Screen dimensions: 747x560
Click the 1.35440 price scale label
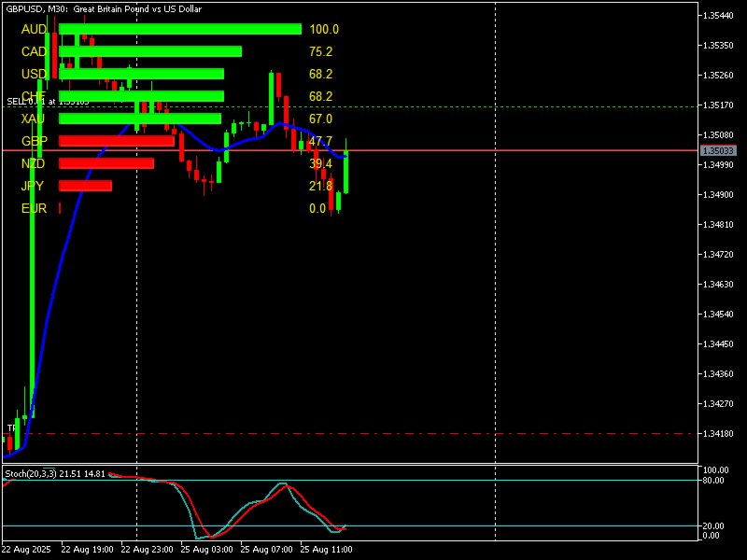pyautogui.click(x=715, y=16)
